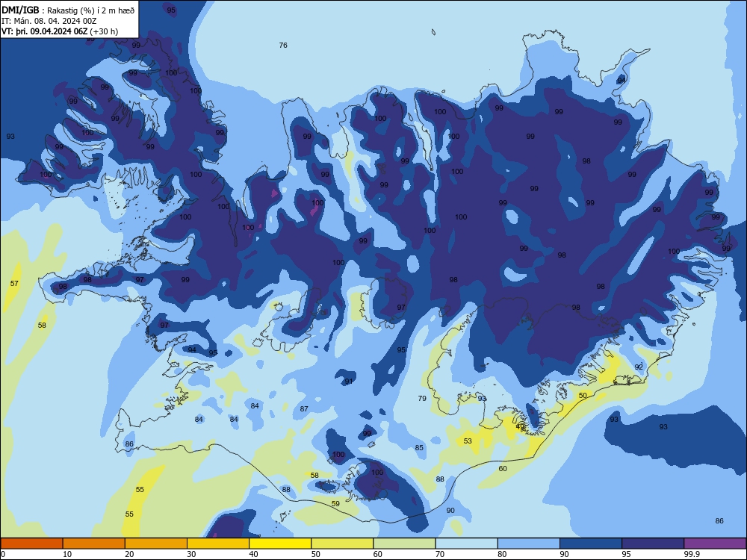
Task: Select the dark navy 95–99.9 legend swatch
Action: pos(653,544)
